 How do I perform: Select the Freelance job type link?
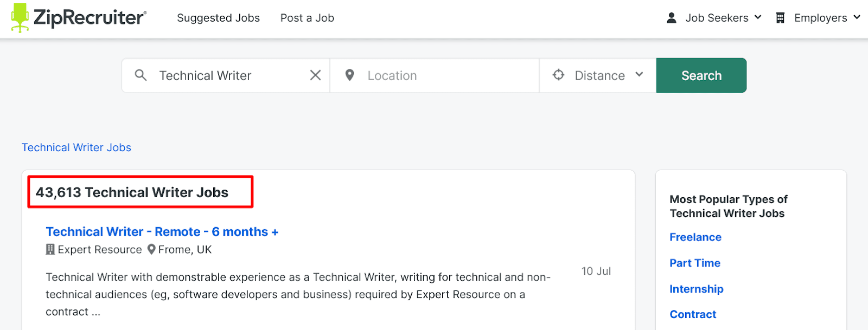695,237
